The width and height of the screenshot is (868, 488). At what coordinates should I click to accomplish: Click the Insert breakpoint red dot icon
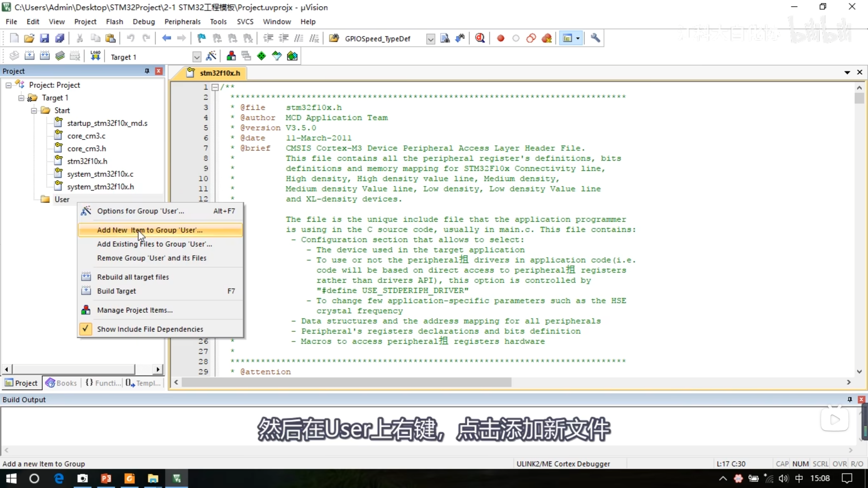[x=500, y=38]
